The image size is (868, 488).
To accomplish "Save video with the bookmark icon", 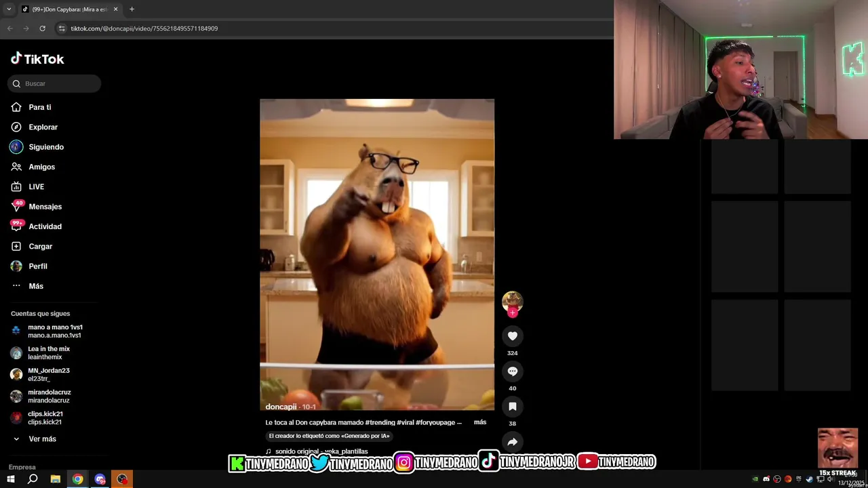I will 513,407.
